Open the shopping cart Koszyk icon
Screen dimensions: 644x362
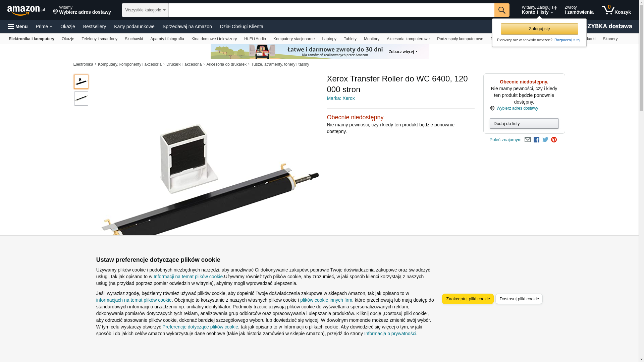[616, 10]
